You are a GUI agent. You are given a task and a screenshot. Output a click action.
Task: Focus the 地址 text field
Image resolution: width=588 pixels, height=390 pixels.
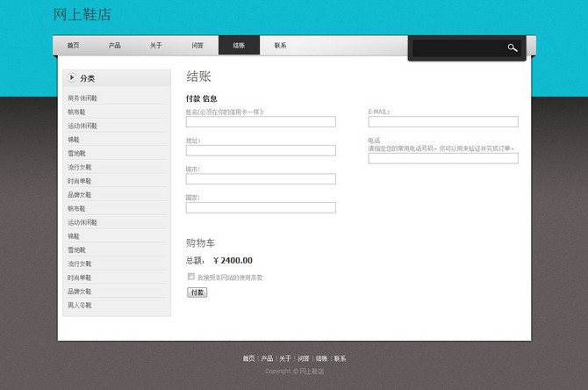click(x=261, y=150)
